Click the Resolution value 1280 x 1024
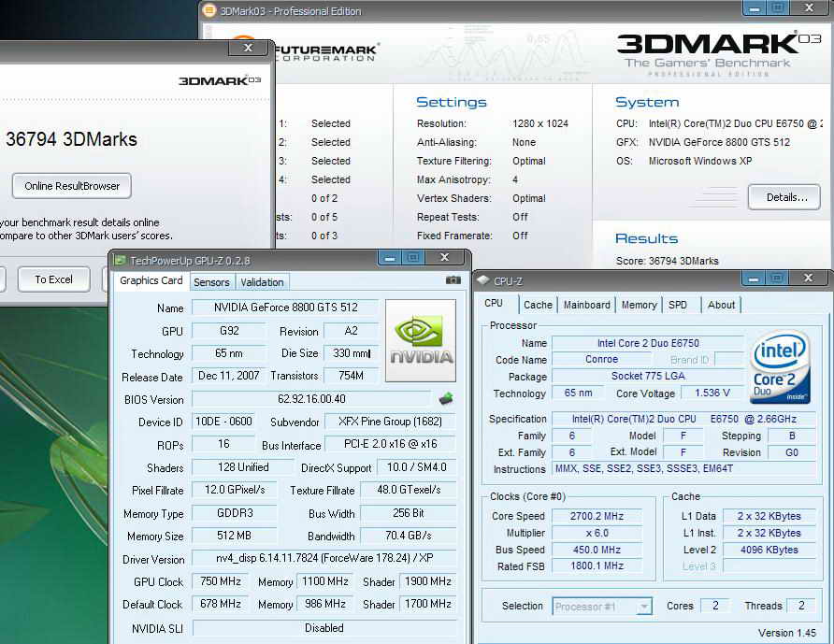834x644 pixels. pos(540,123)
